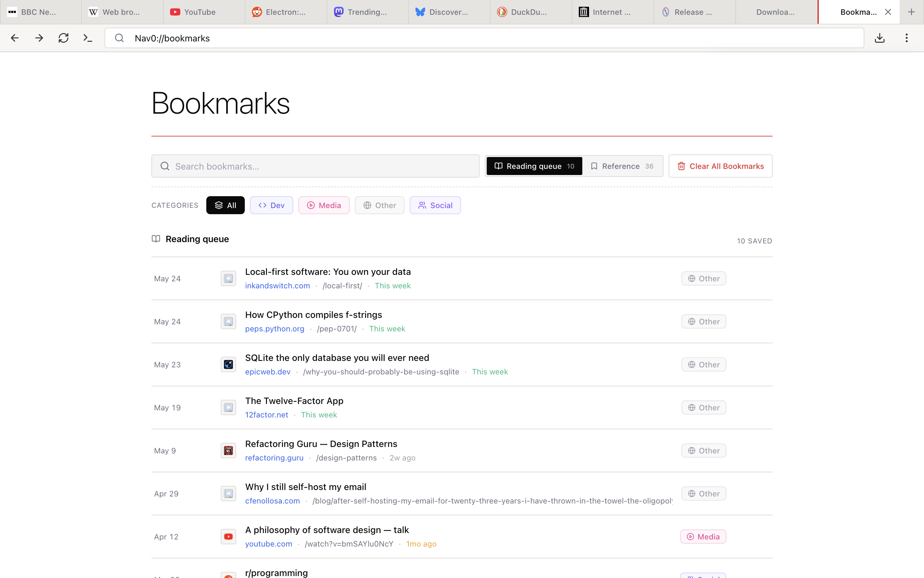The width and height of the screenshot is (924, 578).
Task: Open downloads with the download icon
Action: point(880,38)
